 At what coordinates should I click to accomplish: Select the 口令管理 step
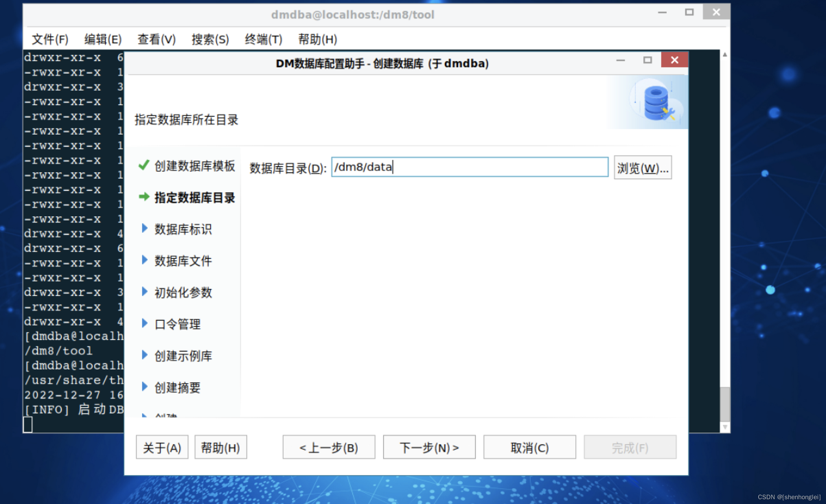pos(177,324)
